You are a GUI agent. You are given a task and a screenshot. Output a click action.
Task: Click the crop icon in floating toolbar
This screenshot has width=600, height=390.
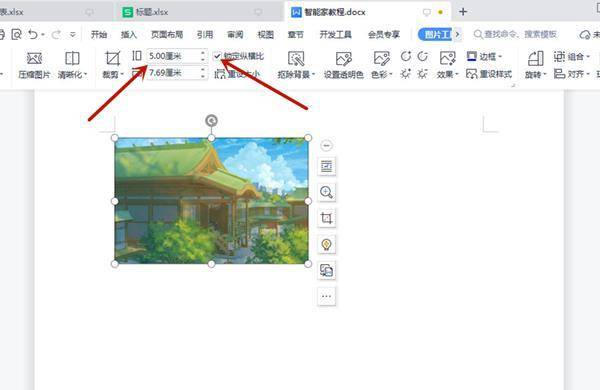[326, 218]
